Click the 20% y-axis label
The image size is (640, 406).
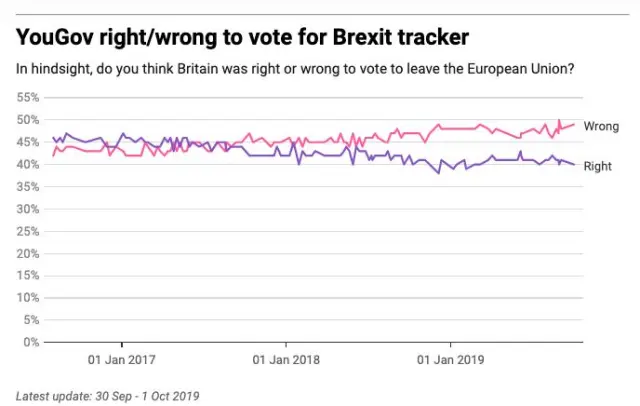click(27, 253)
